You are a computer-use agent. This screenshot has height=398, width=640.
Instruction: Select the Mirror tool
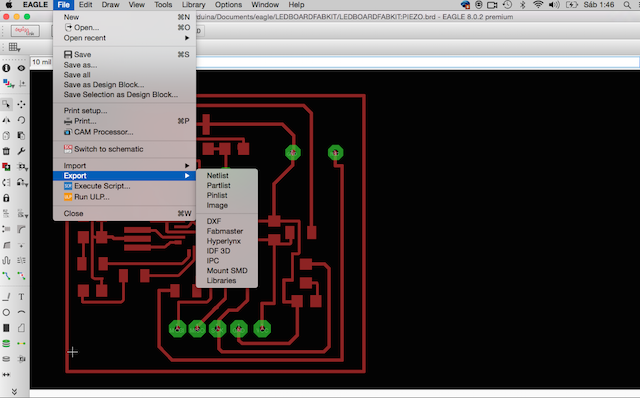pyautogui.click(x=6, y=120)
